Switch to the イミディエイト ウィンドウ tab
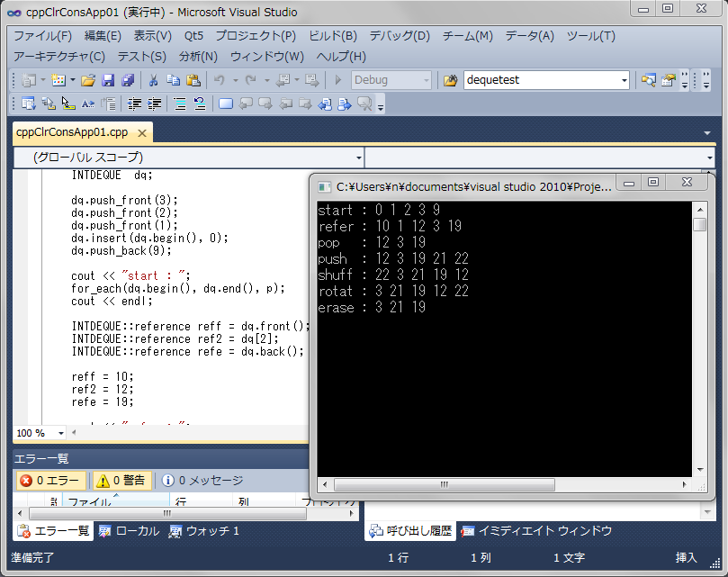The width and height of the screenshot is (728, 577). pyautogui.click(x=536, y=531)
